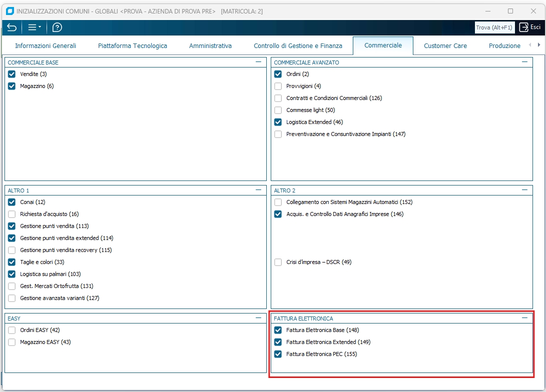Click the ALTRO 1 panel title
This screenshot has height=392, width=546.
pos(19,190)
